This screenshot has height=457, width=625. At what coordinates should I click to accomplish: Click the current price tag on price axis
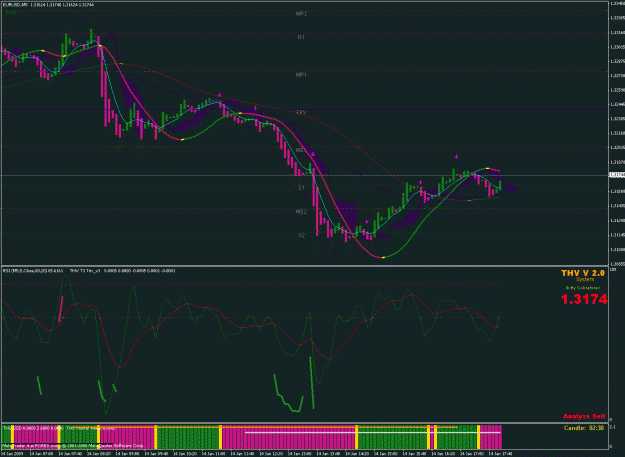tap(617, 175)
